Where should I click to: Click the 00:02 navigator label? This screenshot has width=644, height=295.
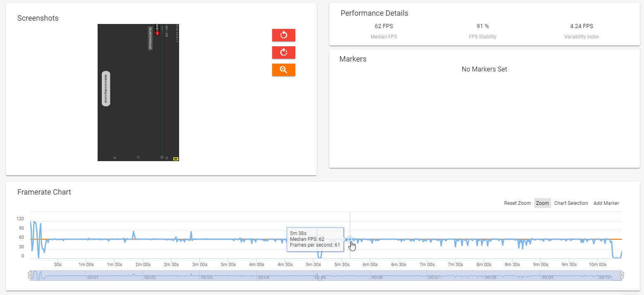(150, 278)
